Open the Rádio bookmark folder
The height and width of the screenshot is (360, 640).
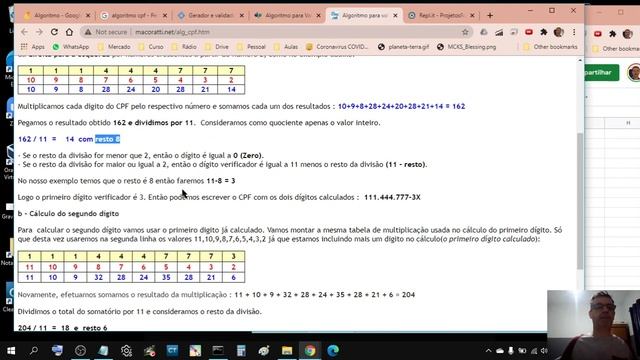pyautogui.click(x=184, y=47)
